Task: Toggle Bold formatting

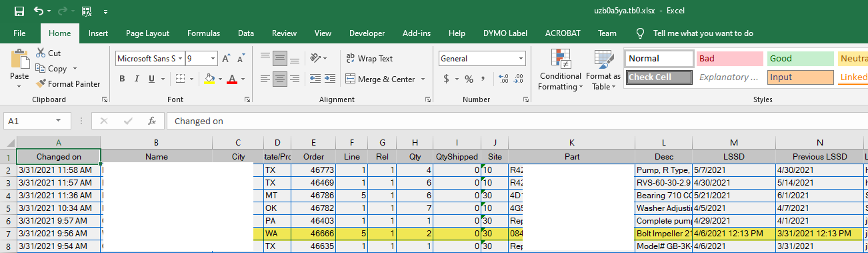Action: pyautogui.click(x=122, y=79)
